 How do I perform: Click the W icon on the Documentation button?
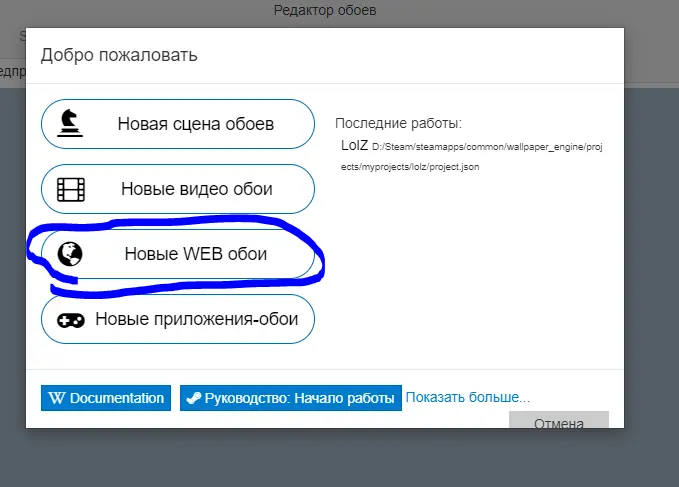57,398
